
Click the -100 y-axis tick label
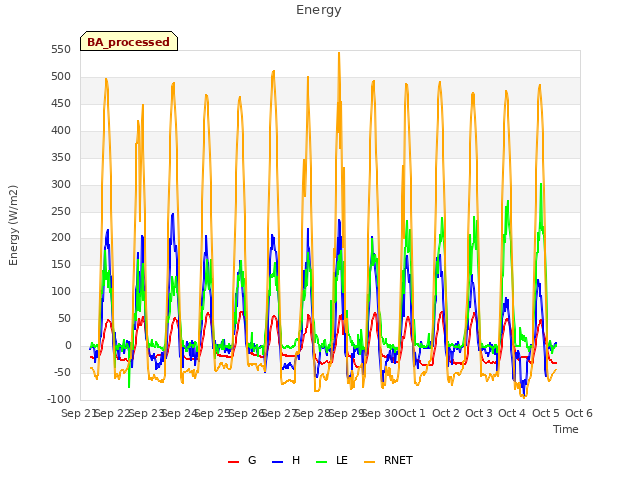point(59,399)
